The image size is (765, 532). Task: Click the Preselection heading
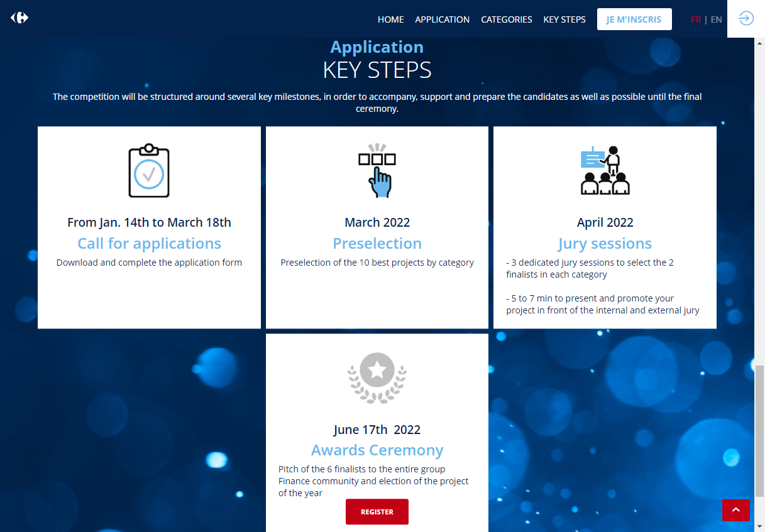(377, 243)
